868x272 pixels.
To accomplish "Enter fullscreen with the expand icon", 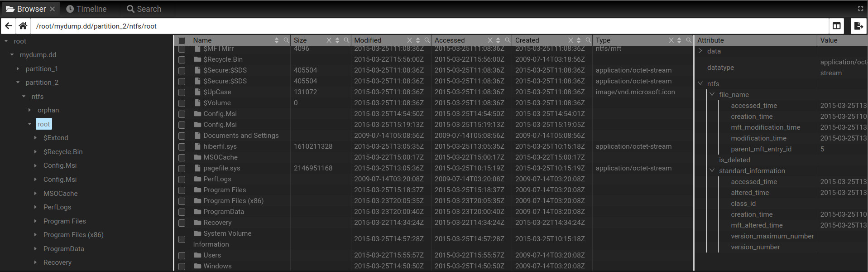I will click(860, 9).
